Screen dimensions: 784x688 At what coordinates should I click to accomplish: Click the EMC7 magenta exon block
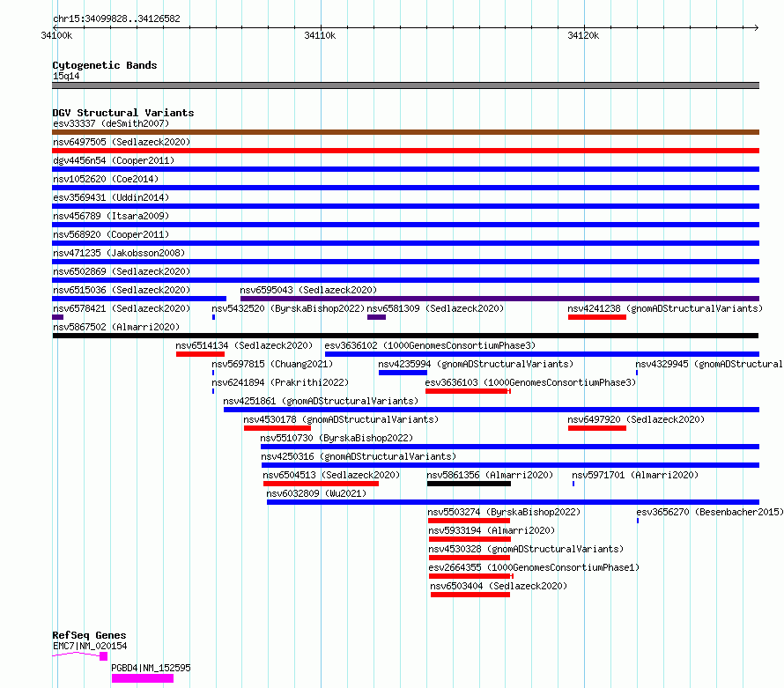pos(103,656)
